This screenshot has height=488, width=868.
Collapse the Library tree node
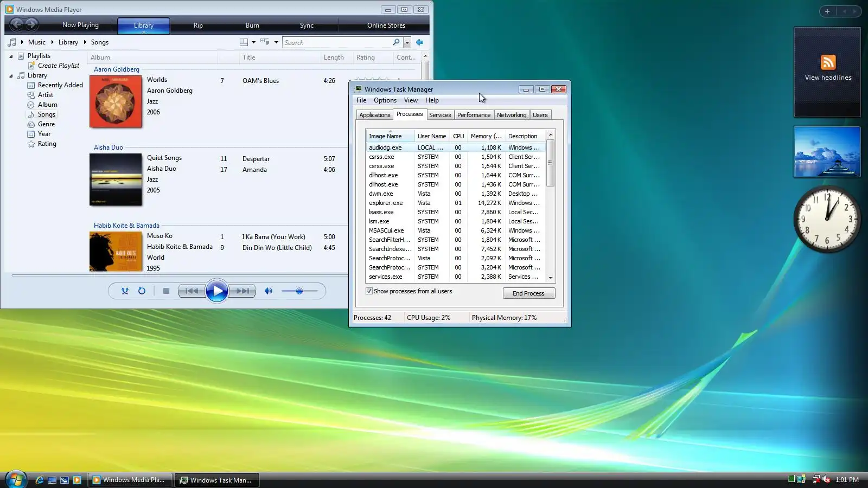(x=11, y=76)
